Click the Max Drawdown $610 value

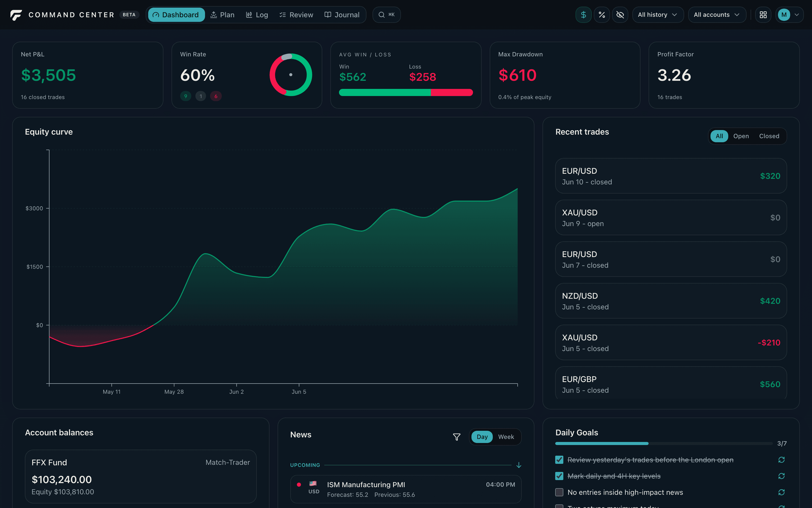(517, 75)
